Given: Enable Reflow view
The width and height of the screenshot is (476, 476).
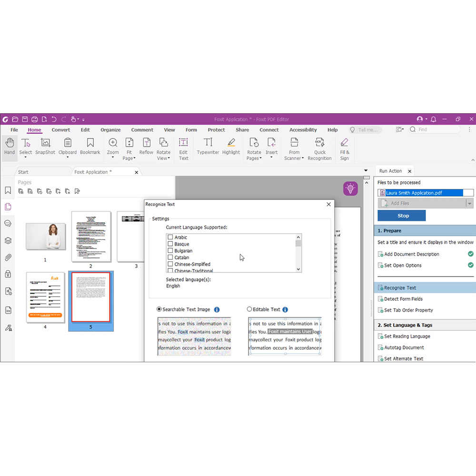Looking at the screenshot, I should click(x=146, y=146).
